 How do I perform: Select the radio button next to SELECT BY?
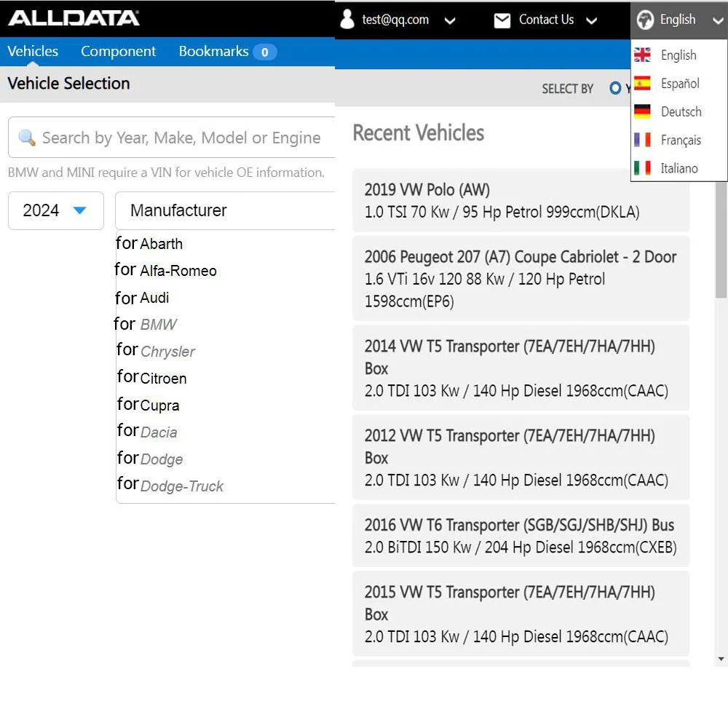[616, 88]
